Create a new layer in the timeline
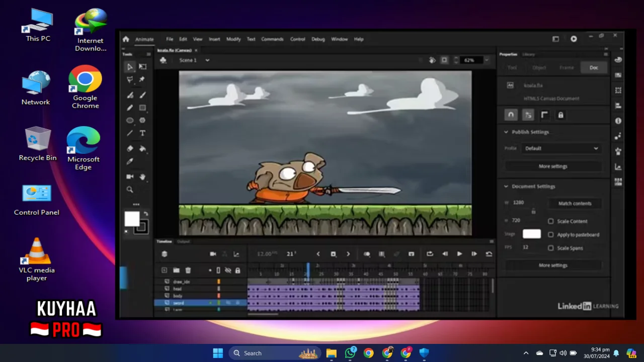This screenshot has width=644, height=362. (x=164, y=270)
